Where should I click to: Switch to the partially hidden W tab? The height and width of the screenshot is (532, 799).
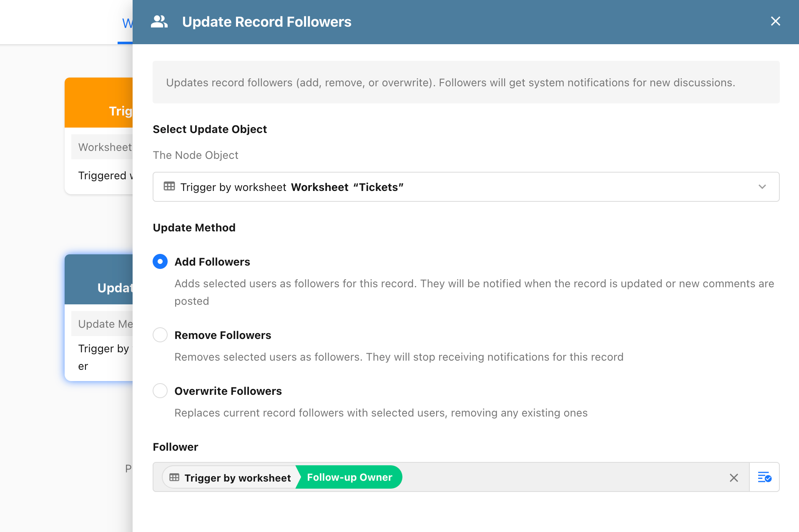[x=127, y=23]
